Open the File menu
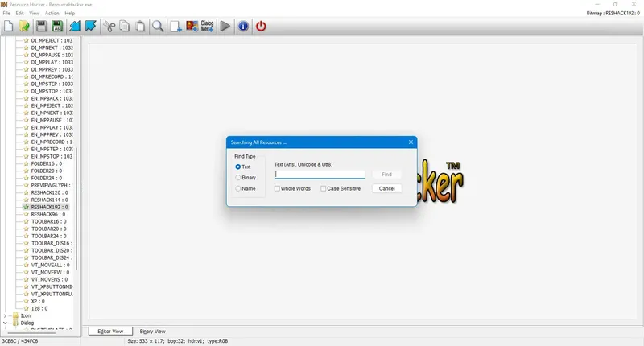Viewport: 644px width, 346px height. click(x=6, y=13)
